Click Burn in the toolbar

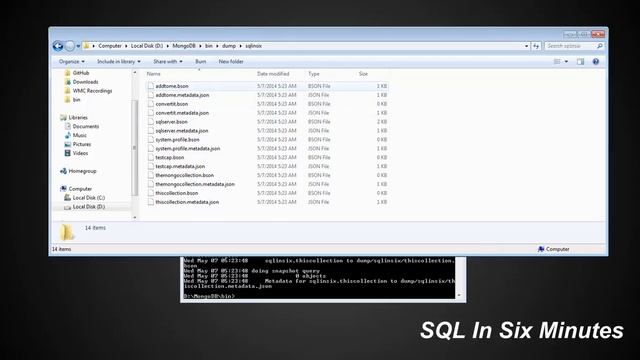(x=200, y=62)
